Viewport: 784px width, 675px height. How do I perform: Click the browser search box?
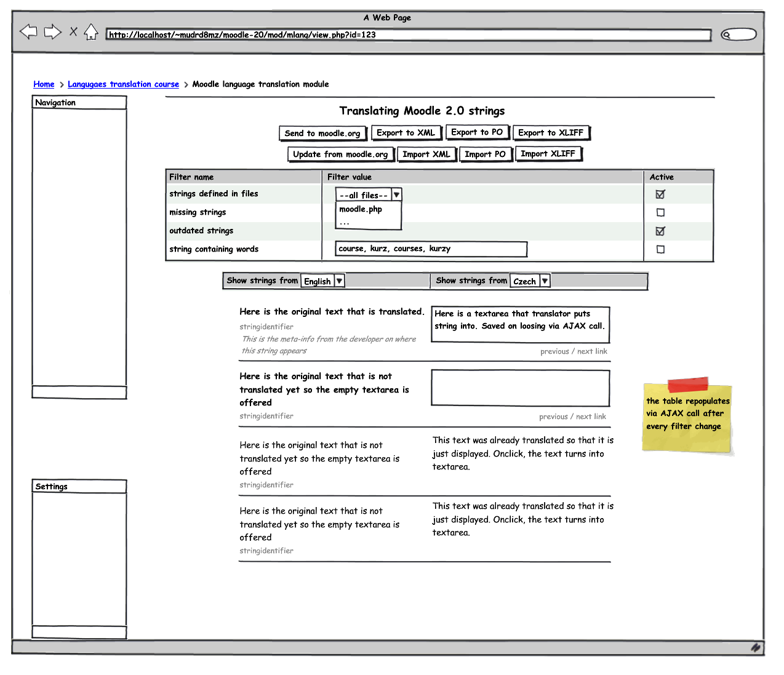[738, 34]
